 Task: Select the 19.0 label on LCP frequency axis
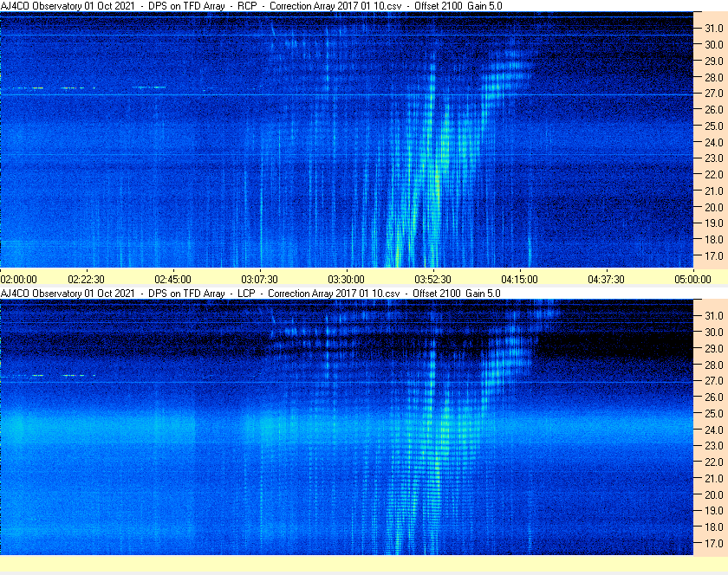pos(714,511)
